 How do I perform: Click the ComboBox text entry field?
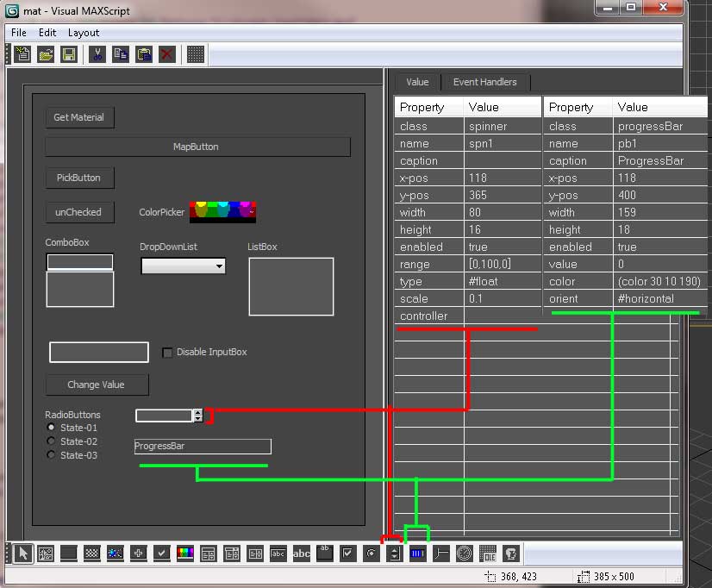click(x=80, y=262)
